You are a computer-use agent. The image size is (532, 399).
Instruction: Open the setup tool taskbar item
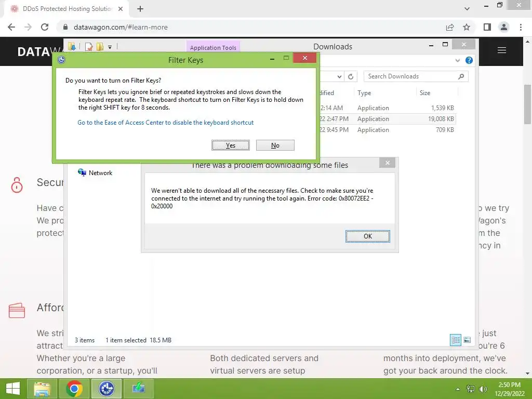tap(138, 389)
